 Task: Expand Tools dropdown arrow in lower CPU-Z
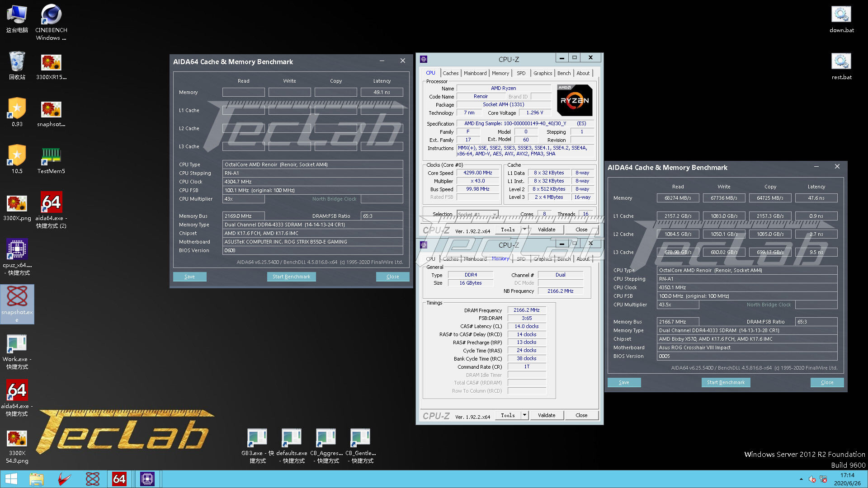[x=524, y=415]
